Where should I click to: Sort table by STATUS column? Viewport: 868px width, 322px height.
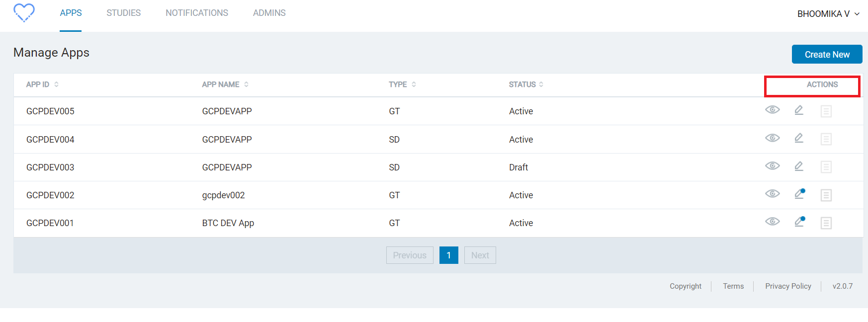click(526, 84)
